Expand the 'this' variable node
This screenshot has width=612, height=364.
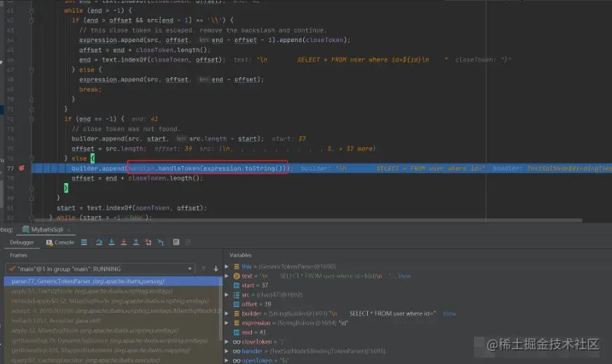(x=227, y=267)
